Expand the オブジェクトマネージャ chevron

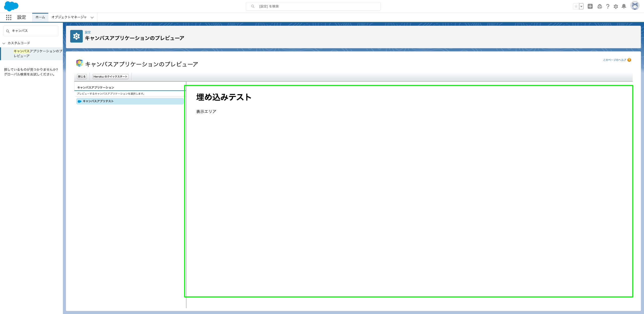tap(92, 17)
